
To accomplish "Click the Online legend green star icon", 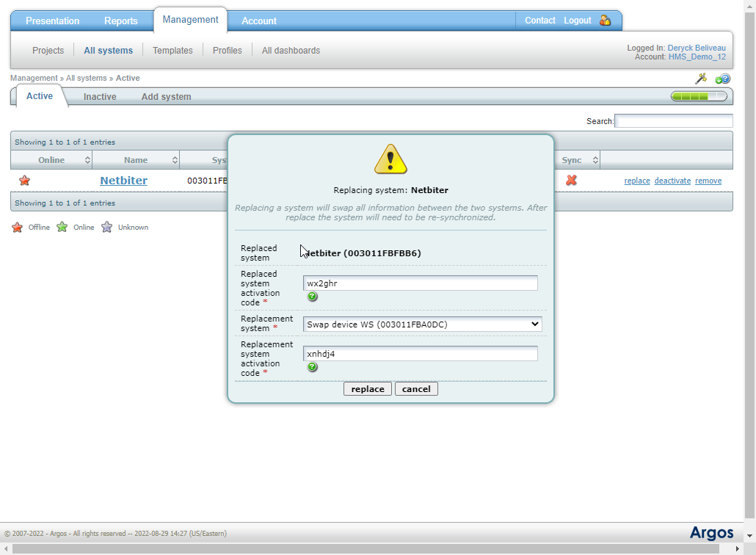I will [x=62, y=227].
